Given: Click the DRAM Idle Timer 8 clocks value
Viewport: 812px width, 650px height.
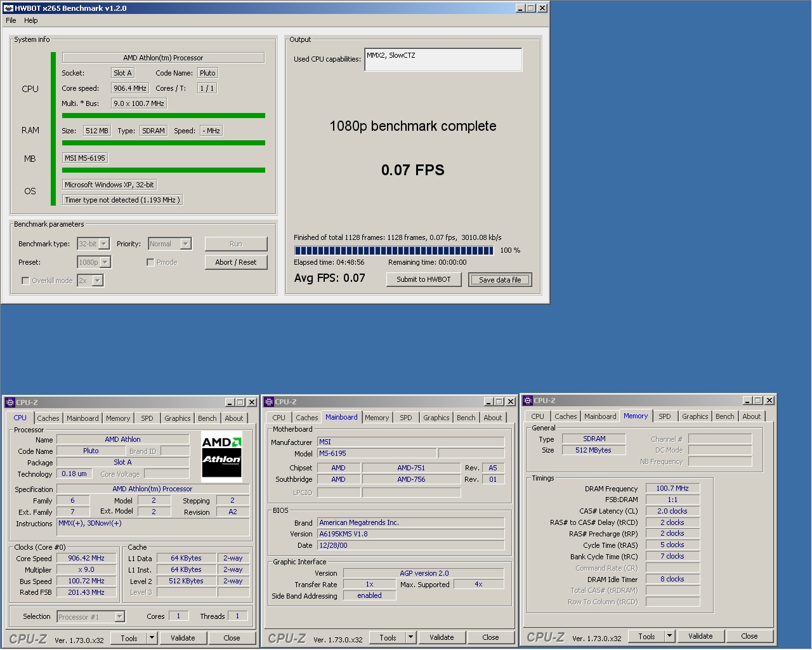Looking at the screenshot, I should 672,579.
